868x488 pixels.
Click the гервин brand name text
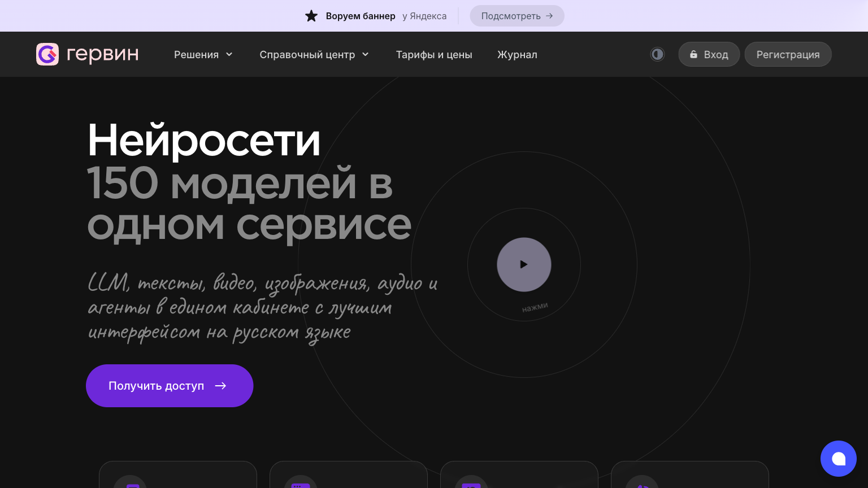[102, 54]
